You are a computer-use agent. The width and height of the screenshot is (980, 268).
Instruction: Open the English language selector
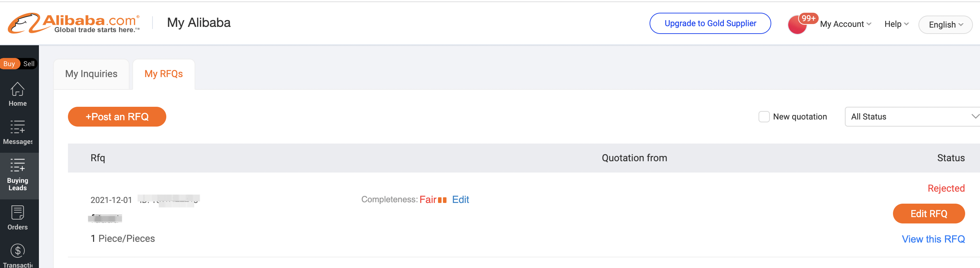pyautogui.click(x=945, y=25)
